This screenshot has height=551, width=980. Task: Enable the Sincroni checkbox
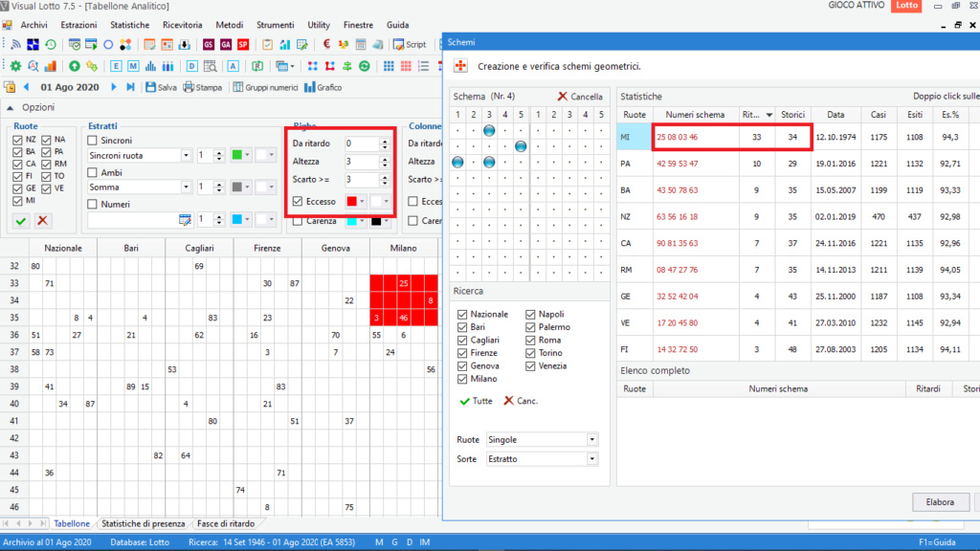[93, 141]
